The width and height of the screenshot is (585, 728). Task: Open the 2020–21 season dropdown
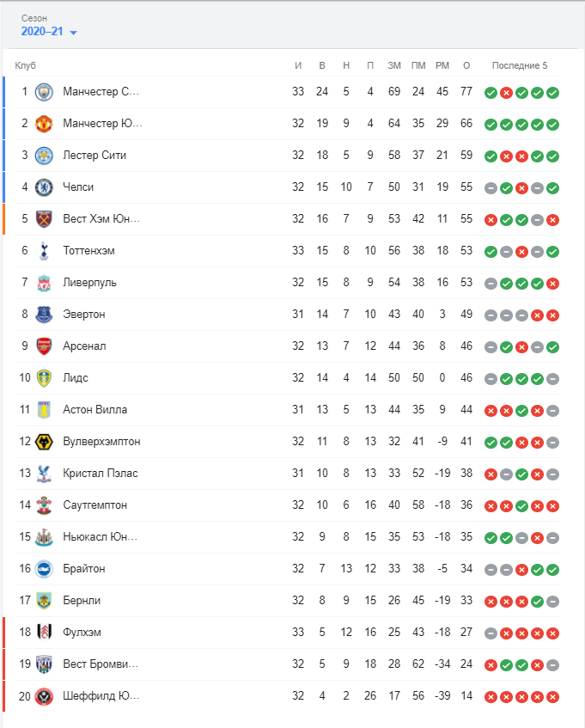pos(49,32)
